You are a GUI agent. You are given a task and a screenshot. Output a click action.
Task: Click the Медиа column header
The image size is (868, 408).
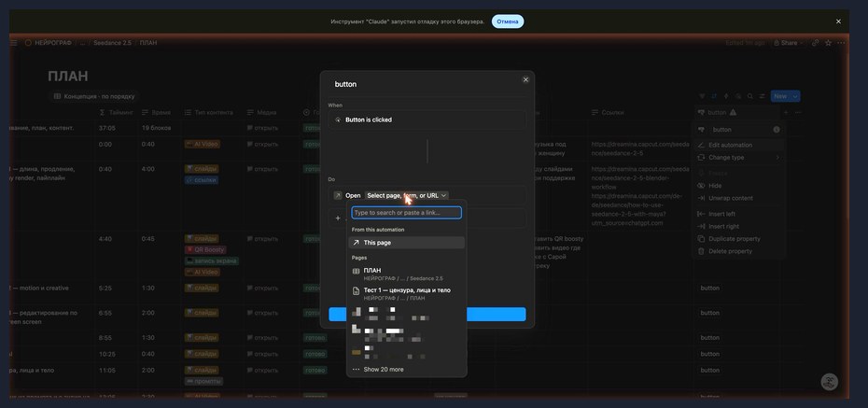coord(272,112)
